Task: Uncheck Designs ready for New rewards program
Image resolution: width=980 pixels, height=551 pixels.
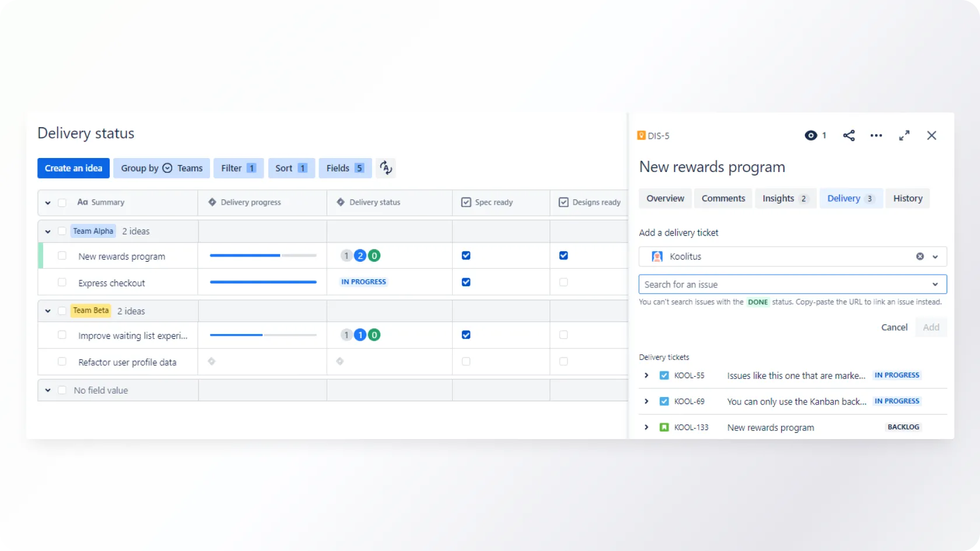Action: tap(563, 255)
